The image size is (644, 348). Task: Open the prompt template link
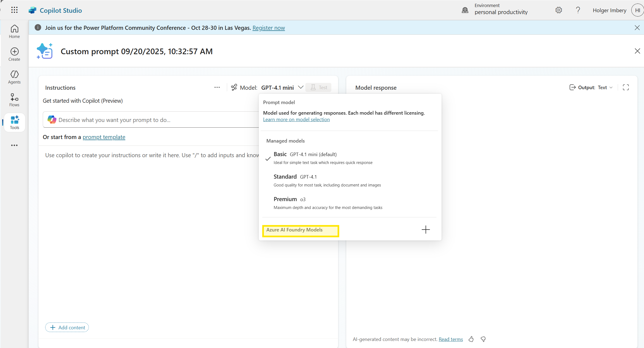[104, 137]
